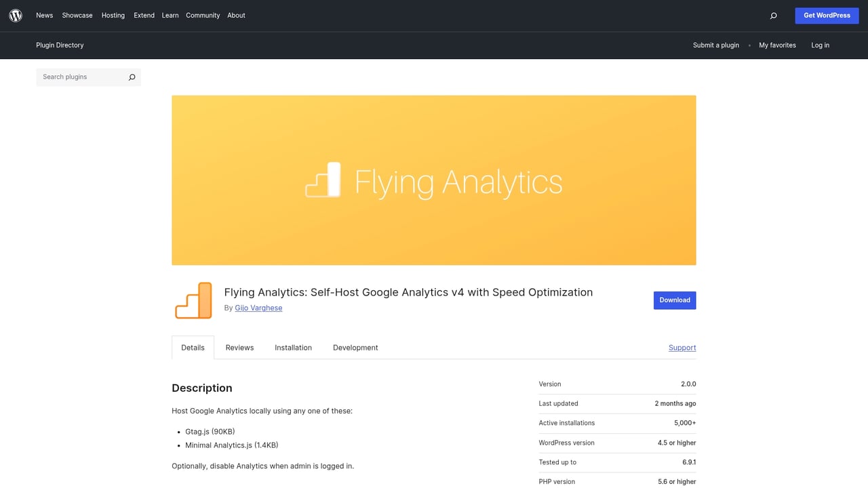
Task: Open search using the magnifier icon in header
Action: coord(773,15)
